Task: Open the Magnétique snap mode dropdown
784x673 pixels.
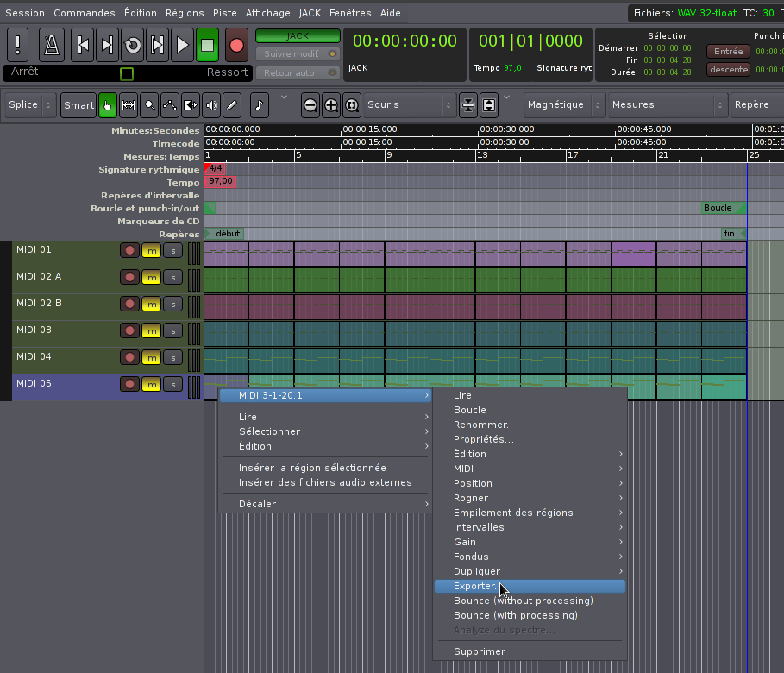Action: click(562, 105)
